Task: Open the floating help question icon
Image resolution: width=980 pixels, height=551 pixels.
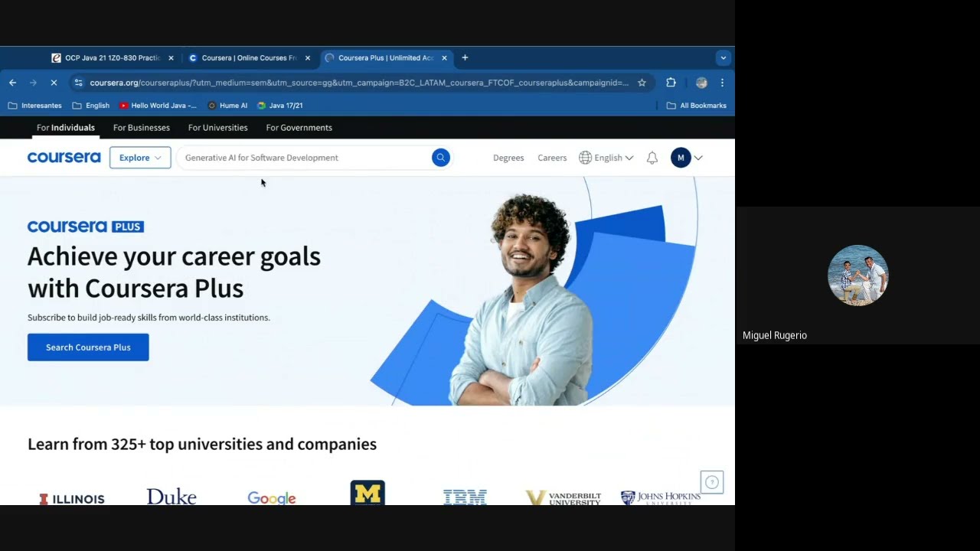Action: point(712,482)
